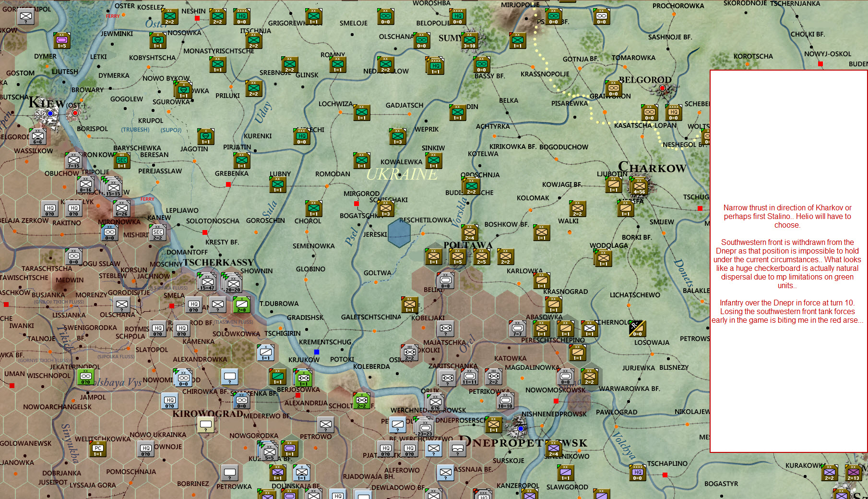Select the HQ 0=0 unit near Tschaplino
868x499 pixels.
[638, 473]
